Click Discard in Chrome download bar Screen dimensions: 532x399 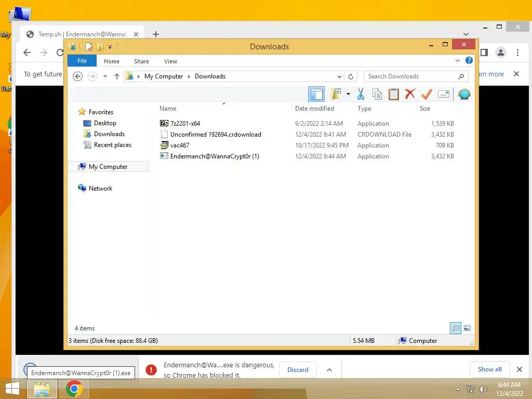pyautogui.click(x=298, y=369)
